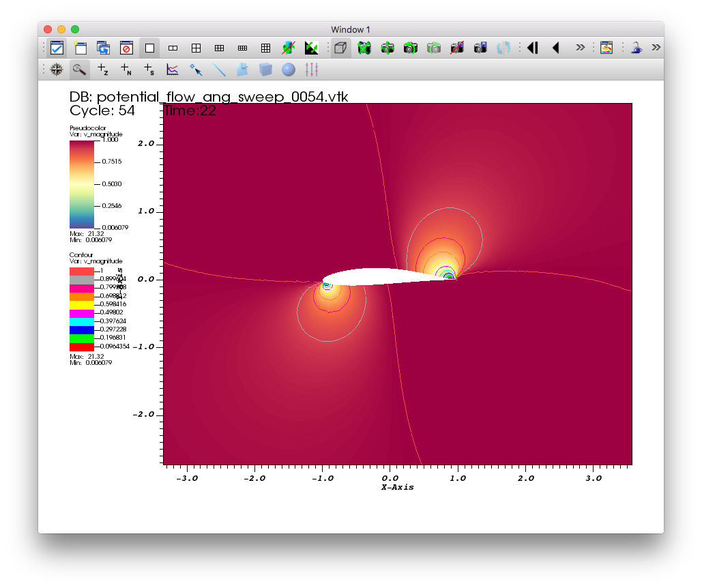Toggle the active window checkmark

[x=57, y=48]
